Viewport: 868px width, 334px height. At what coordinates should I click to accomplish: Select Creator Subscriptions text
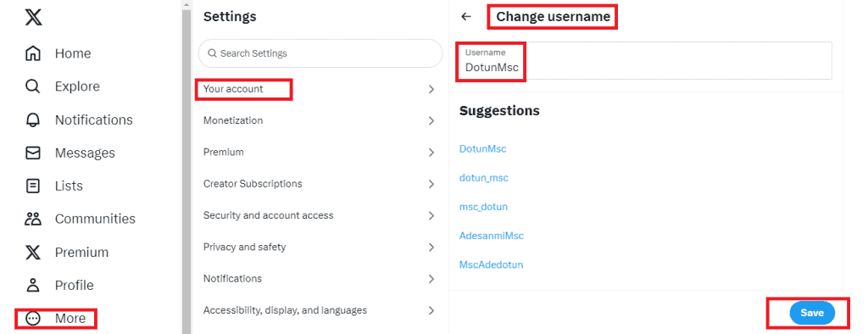[253, 183]
